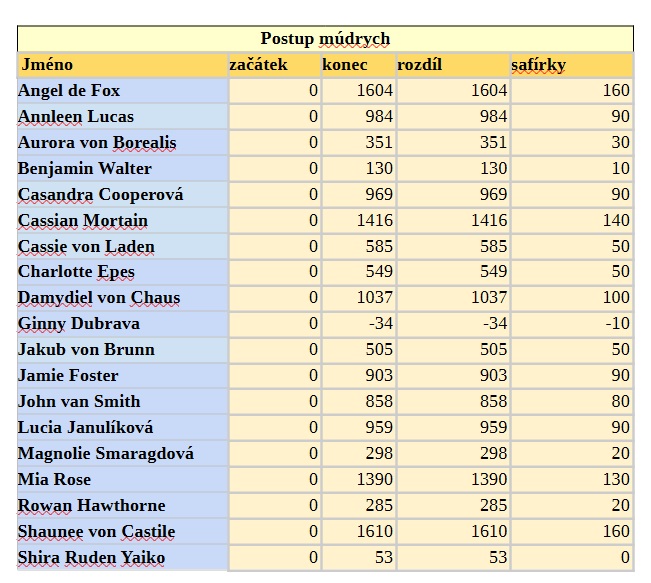Select the 'Jméno' column header

[x=46, y=65]
